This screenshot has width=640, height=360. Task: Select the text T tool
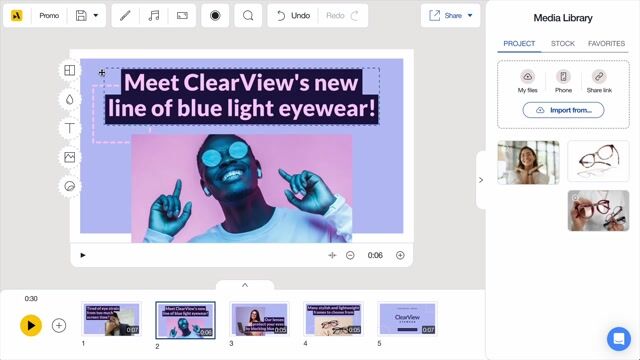click(x=70, y=128)
